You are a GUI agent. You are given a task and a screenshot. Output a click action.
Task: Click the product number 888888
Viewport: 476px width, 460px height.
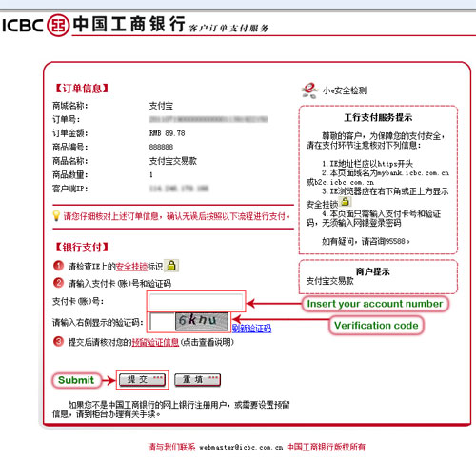(x=161, y=147)
